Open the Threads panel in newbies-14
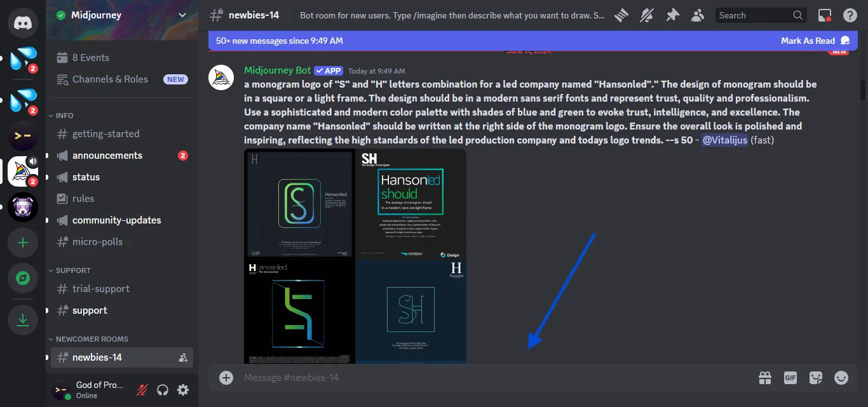 click(620, 15)
